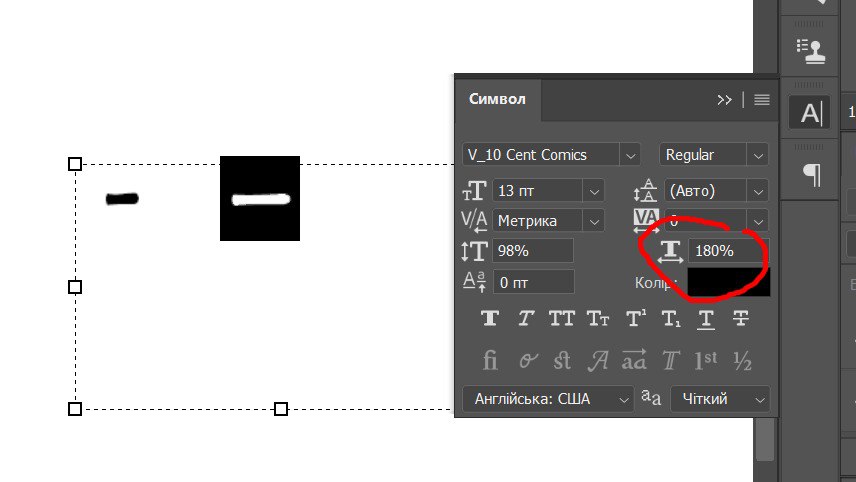The image size is (856, 482).
Task: Collapse the Символ panel with double arrows
Action: [725, 100]
